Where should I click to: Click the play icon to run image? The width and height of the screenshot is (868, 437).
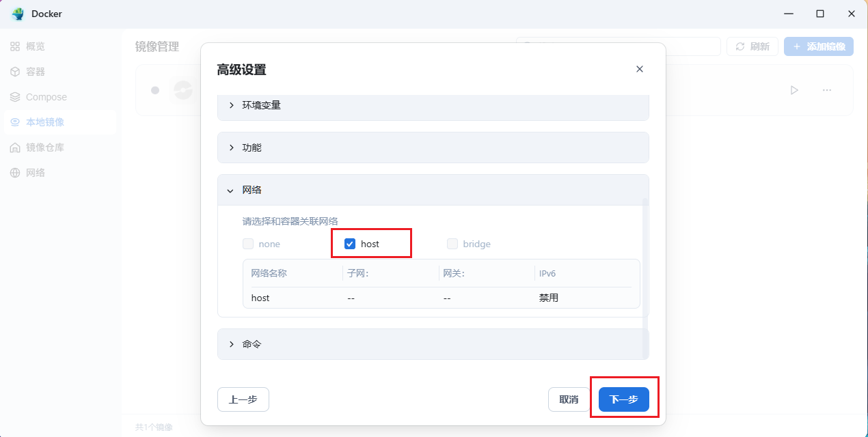794,90
